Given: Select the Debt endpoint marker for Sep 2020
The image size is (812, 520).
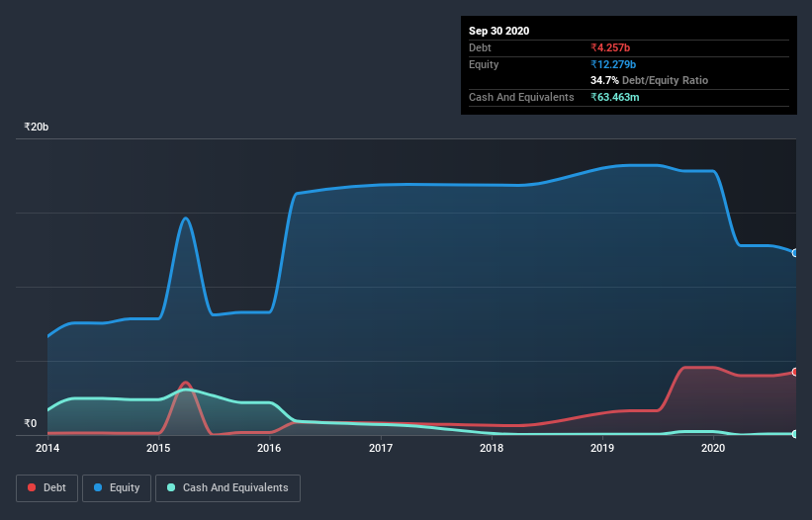Looking at the screenshot, I should [795, 372].
